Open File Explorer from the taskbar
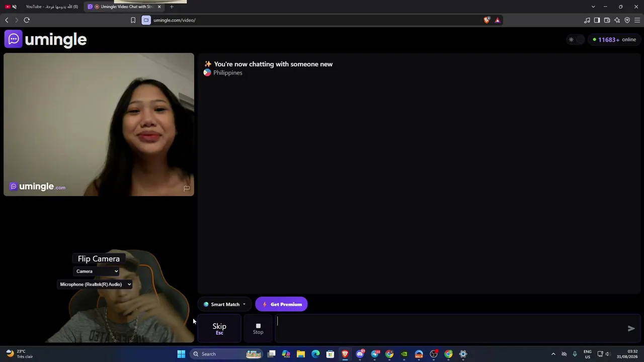The width and height of the screenshot is (644, 362). pos(301,354)
